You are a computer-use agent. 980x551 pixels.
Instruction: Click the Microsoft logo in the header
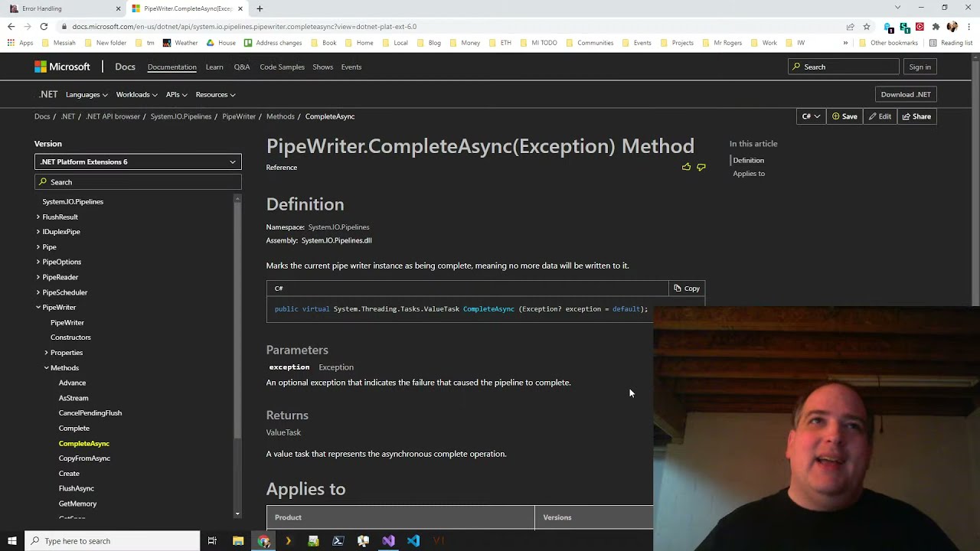point(62,67)
